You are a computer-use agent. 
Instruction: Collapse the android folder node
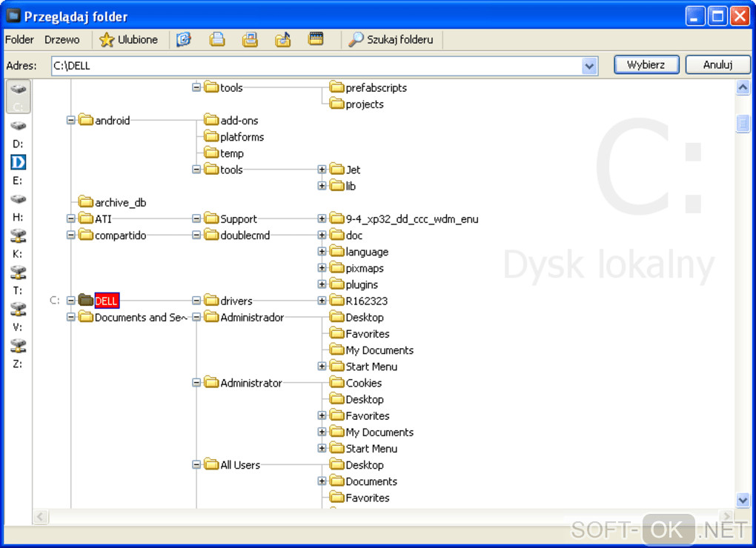71,120
